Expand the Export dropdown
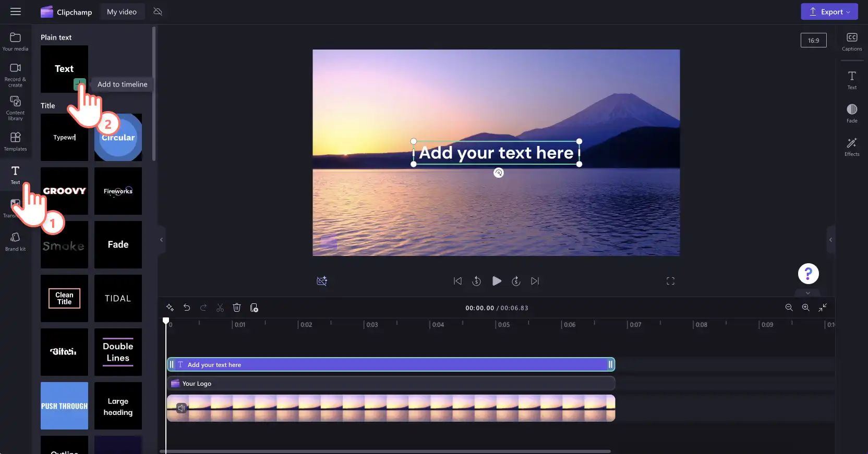This screenshot has height=454, width=868. point(829,11)
